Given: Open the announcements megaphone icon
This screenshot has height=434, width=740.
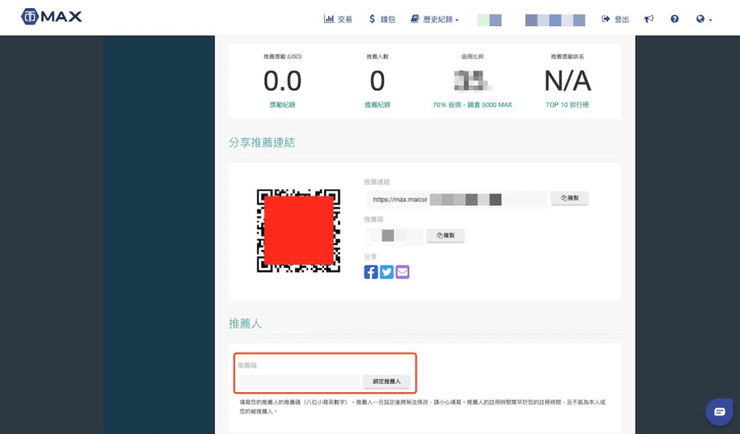Looking at the screenshot, I should [x=649, y=19].
